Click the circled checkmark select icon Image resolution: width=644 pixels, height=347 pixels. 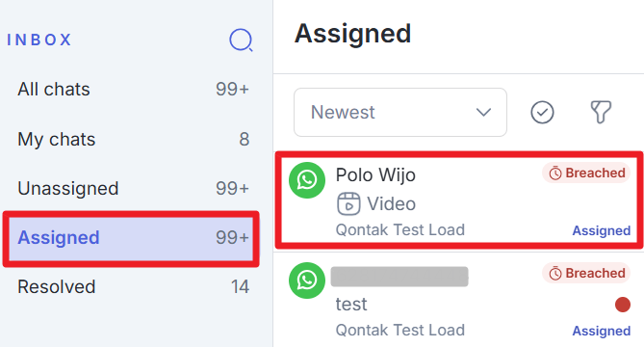(542, 112)
